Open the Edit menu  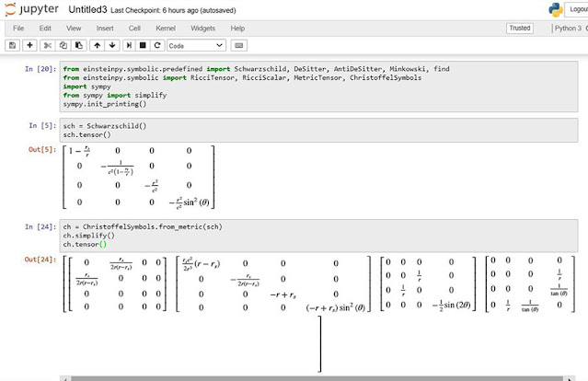[x=45, y=29]
